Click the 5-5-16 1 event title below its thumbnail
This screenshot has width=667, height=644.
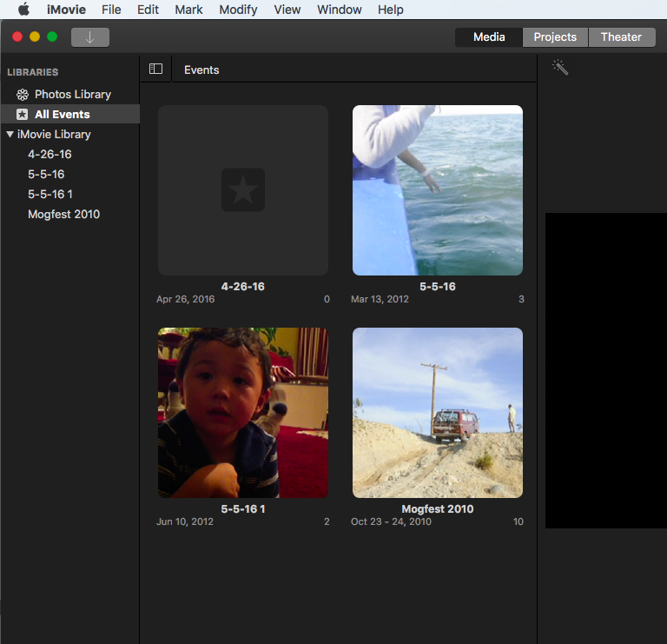[x=243, y=508]
